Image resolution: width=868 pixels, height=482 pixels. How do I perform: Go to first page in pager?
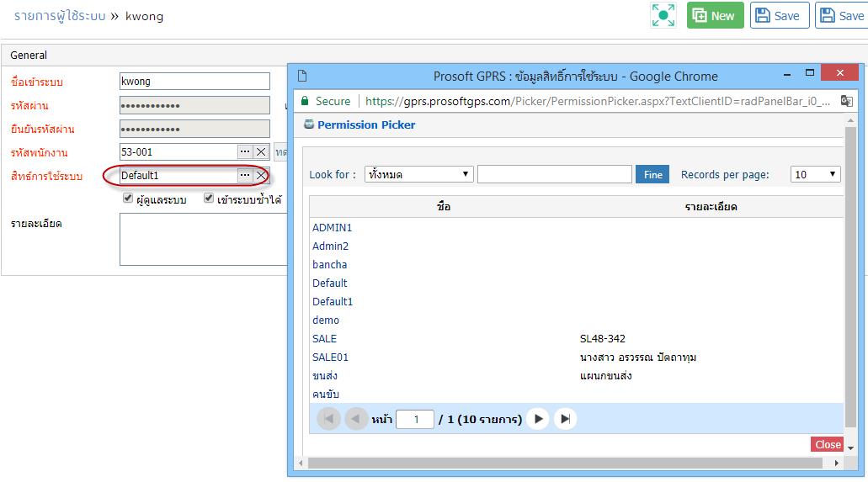(x=329, y=419)
